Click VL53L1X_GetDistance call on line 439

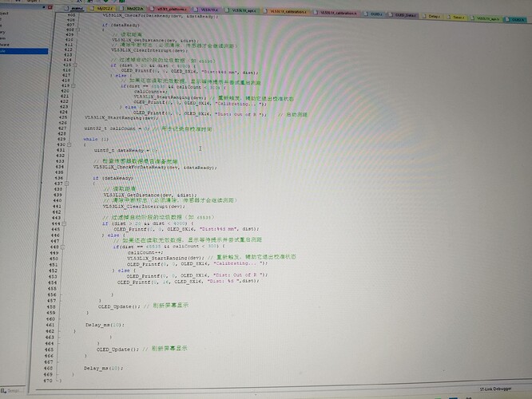[150, 196]
